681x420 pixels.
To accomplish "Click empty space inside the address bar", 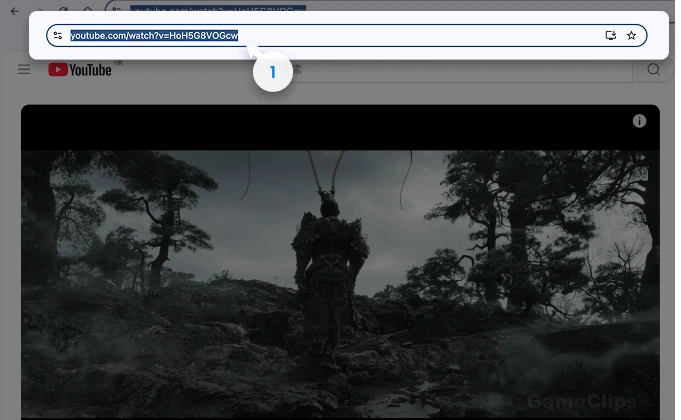I will tap(420, 36).
